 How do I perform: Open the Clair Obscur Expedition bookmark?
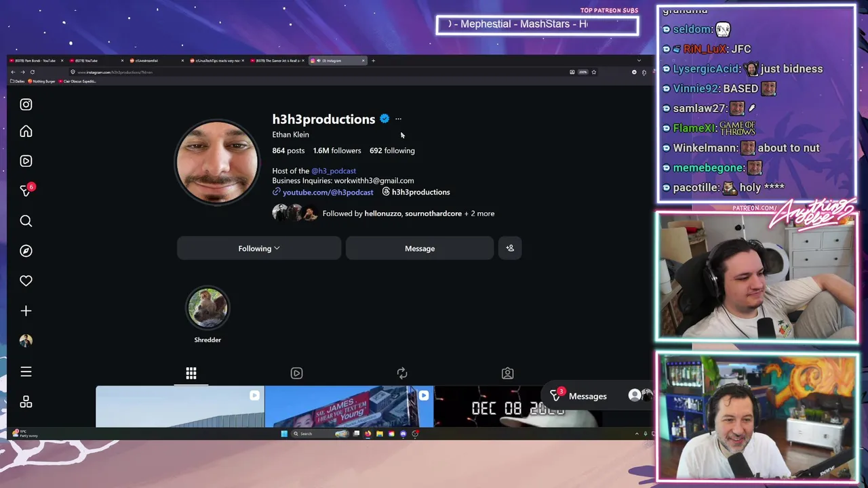click(x=77, y=81)
